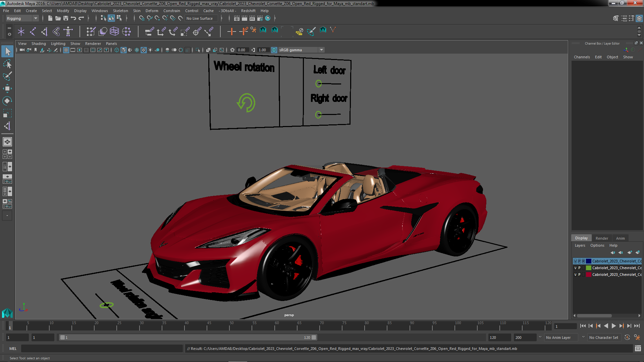Open the No Character Set dropdown
The width and height of the screenshot is (644, 362).
[604, 338]
